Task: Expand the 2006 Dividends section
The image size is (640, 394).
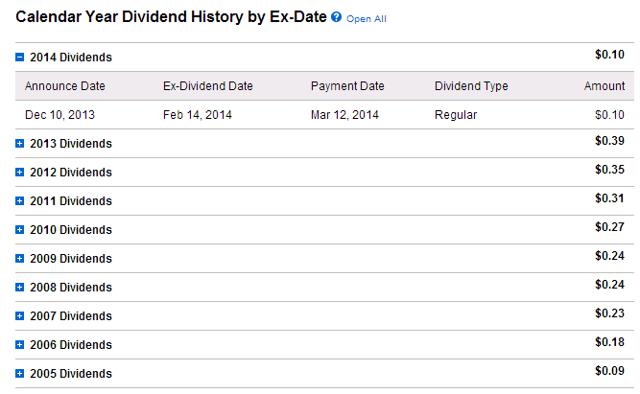Action: [x=20, y=345]
